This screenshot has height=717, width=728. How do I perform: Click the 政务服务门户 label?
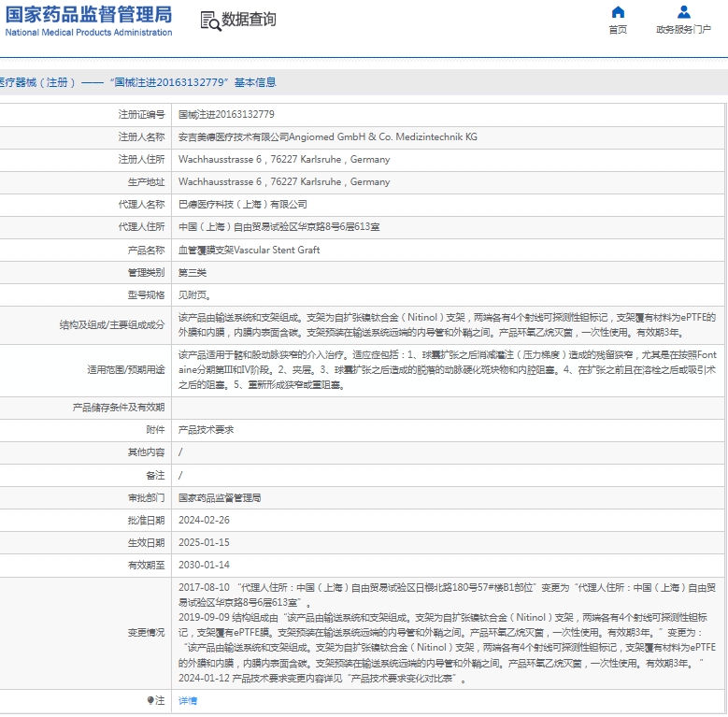tap(683, 30)
